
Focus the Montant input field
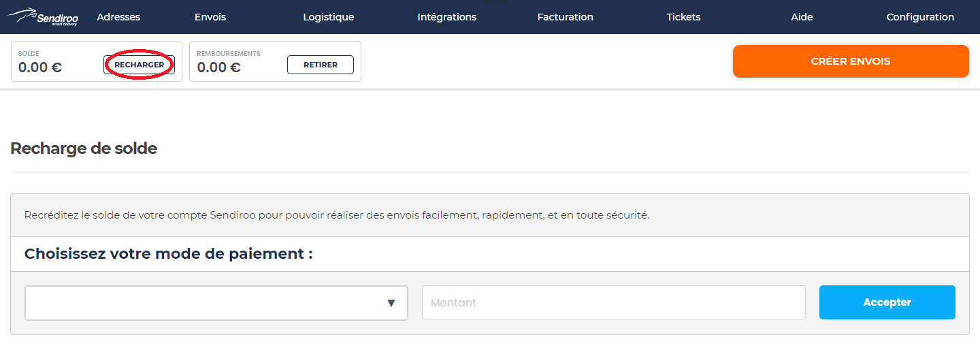tap(613, 302)
